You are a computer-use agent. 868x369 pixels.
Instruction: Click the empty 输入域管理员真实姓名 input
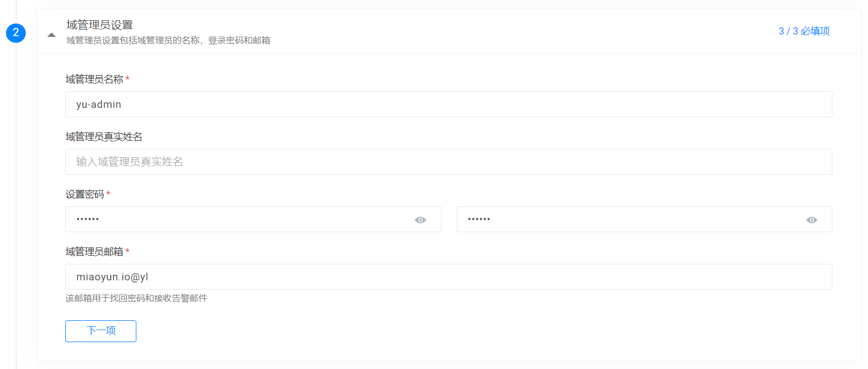(x=448, y=162)
